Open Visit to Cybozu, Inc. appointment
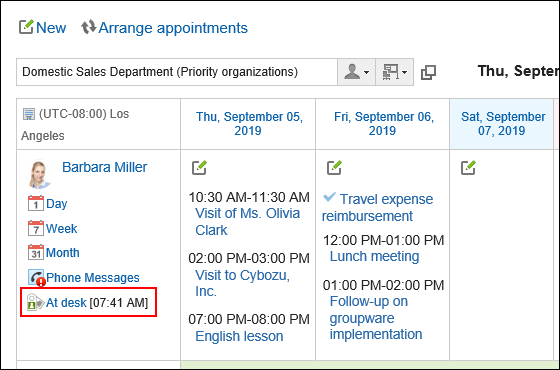 coord(242,283)
